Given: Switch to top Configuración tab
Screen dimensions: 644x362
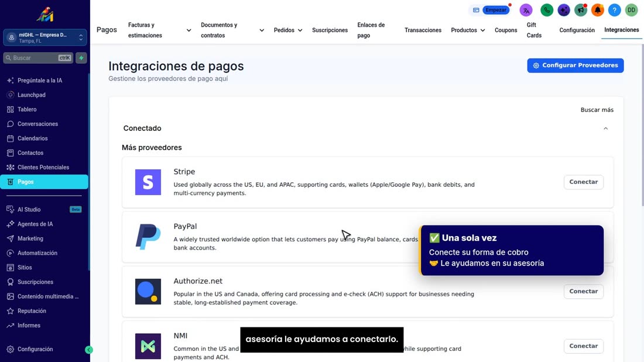Looking at the screenshot, I should tap(577, 30).
